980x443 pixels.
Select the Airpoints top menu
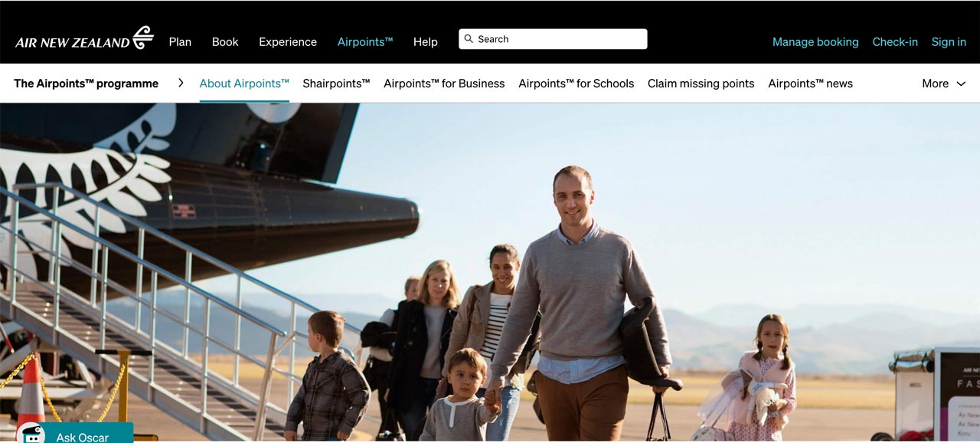tap(365, 42)
